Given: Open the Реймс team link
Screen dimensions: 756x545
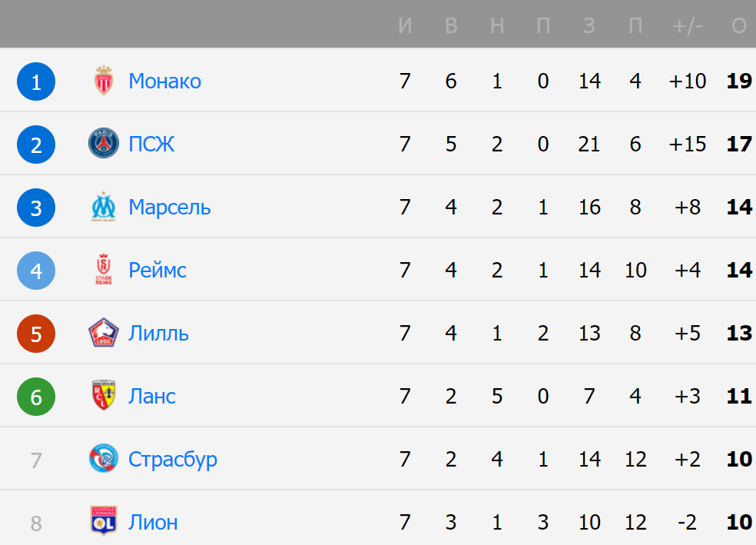Looking at the screenshot, I should (157, 270).
